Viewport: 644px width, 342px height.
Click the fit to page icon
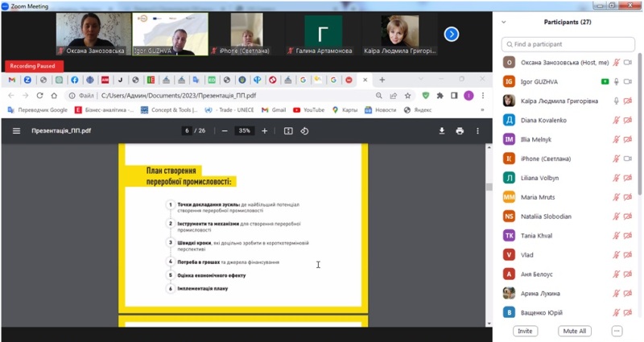click(x=288, y=131)
